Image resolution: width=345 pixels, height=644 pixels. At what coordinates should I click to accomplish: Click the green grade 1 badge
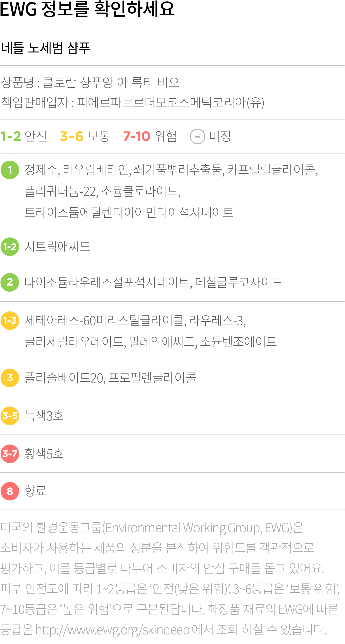[10, 170]
